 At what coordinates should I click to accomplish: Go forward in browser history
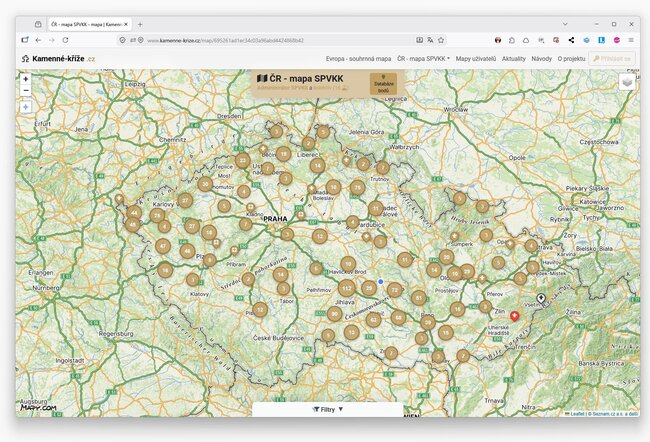(52, 40)
